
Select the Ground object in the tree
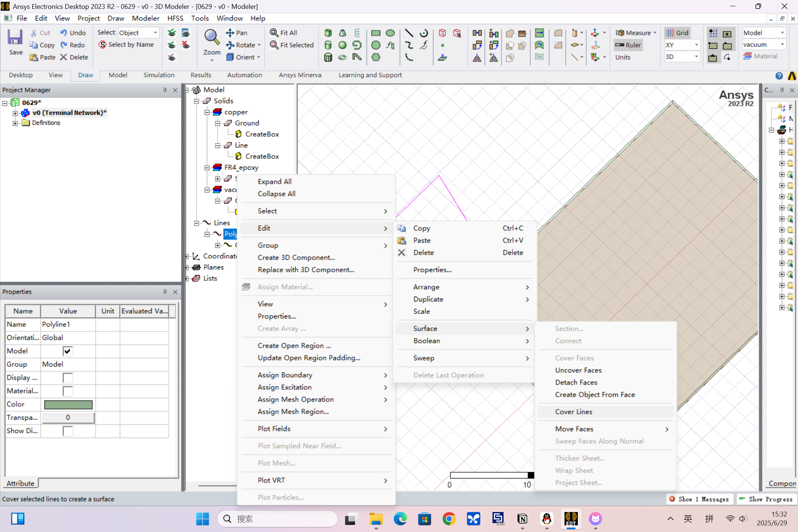[x=247, y=123]
